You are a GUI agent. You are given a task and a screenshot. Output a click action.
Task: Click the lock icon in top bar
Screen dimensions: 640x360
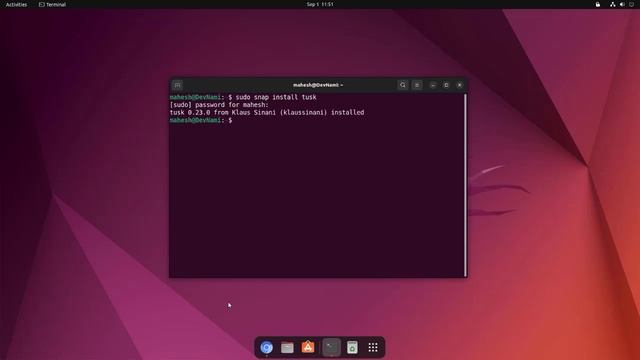point(598,4)
